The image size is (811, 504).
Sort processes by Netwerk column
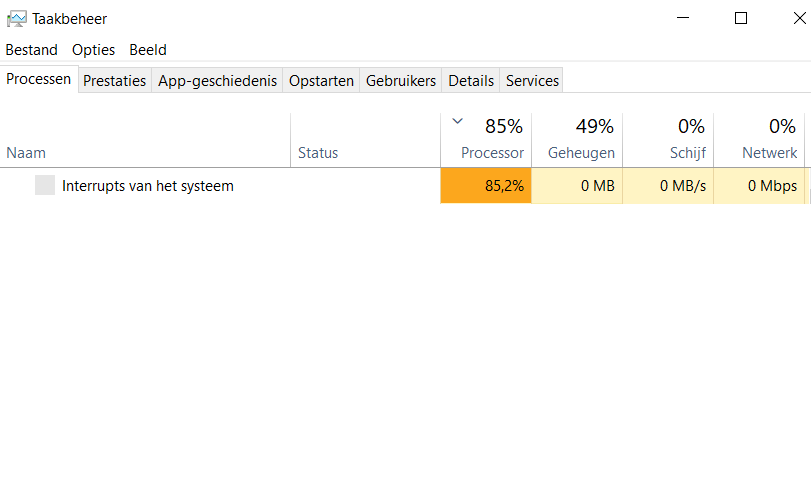759,140
